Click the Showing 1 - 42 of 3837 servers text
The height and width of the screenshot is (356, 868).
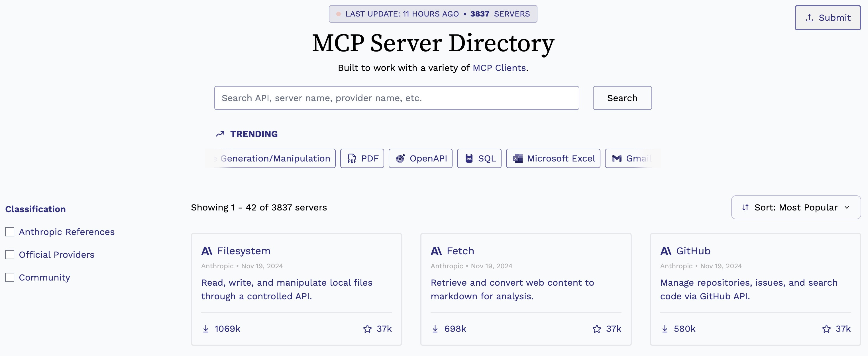coord(259,207)
